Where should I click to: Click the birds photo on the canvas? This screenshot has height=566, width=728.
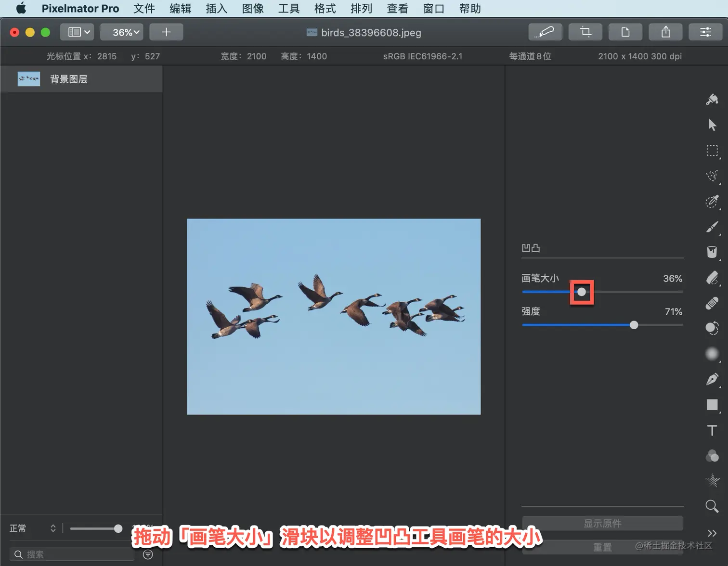[334, 316]
